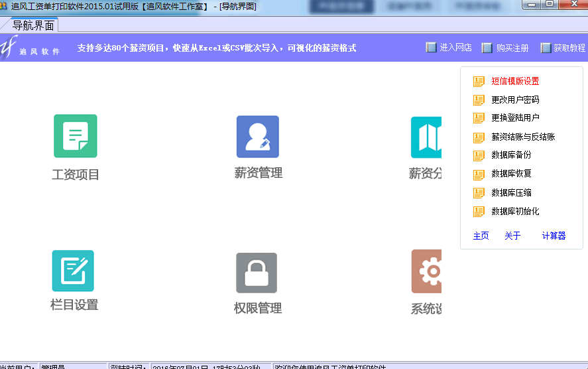Screen dimensions: 588x369
Task: Choose 更改用户密码 from side panel
Action: (x=515, y=100)
